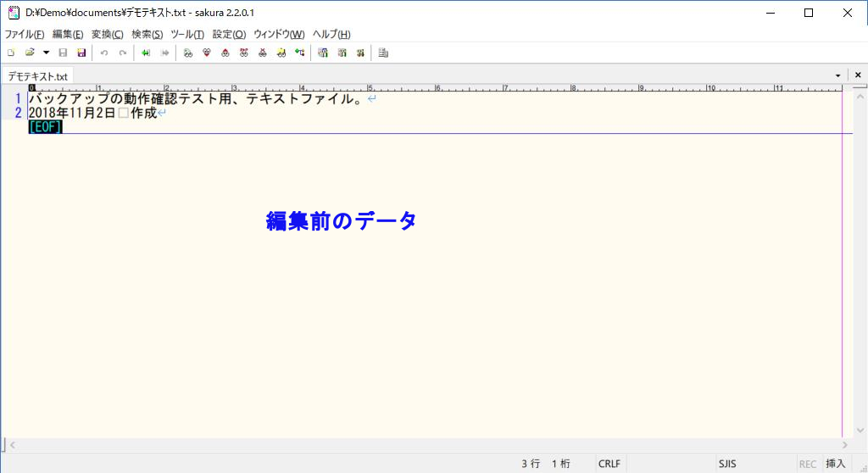Expand recent files arrow beside open icon

(46, 53)
